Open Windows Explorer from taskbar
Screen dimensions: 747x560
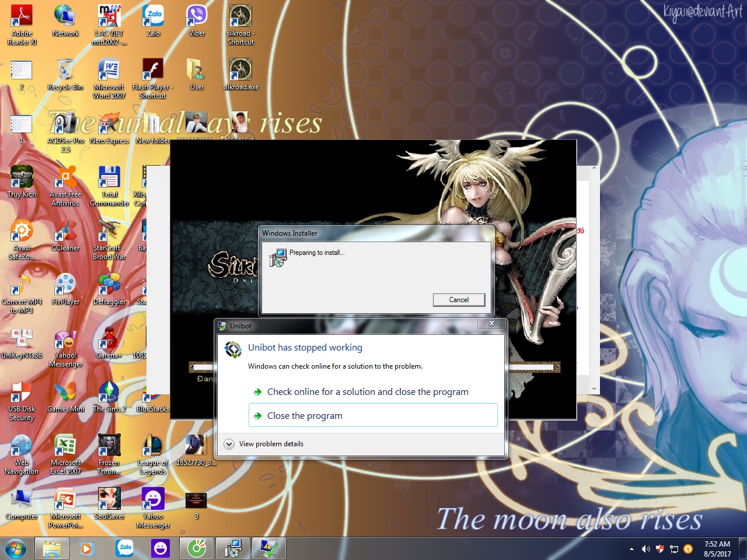coord(51,549)
